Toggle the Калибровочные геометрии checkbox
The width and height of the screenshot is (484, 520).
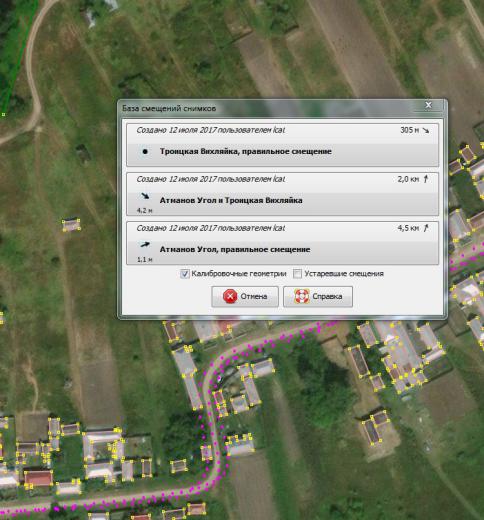[185, 274]
